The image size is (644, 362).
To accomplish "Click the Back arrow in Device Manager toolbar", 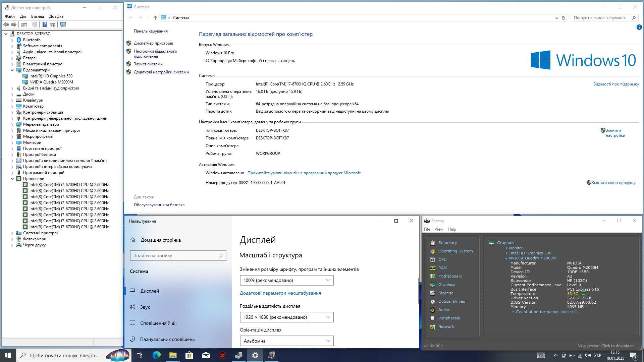I will (6, 24).
